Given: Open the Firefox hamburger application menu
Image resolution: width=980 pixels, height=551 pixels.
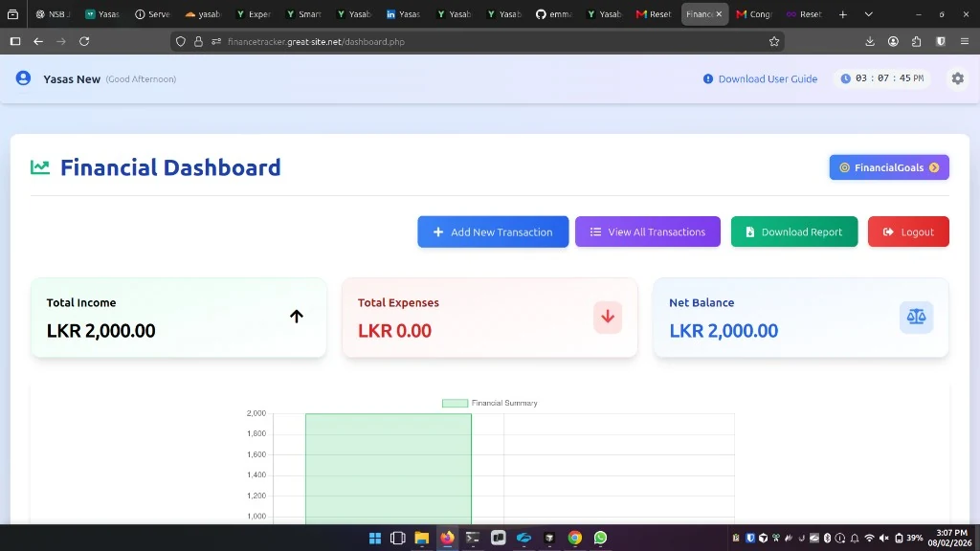Looking at the screenshot, I should point(965,42).
